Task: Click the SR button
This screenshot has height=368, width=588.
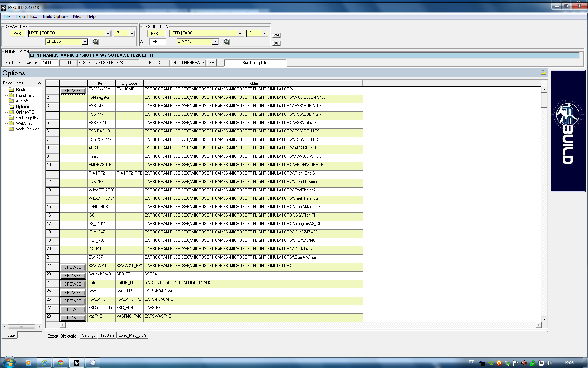Action: pyautogui.click(x=212, y=63)
